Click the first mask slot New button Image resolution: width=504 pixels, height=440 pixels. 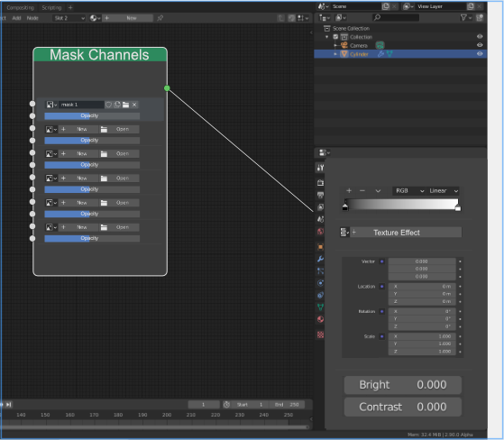pyautogui.click(x=78, y=129)
